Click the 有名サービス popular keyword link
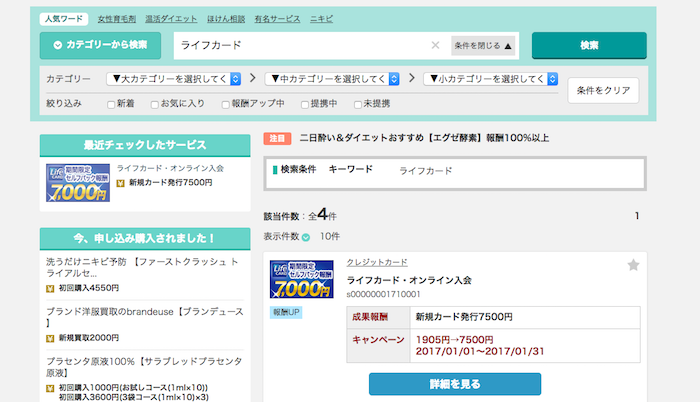 tap(277, 19)
